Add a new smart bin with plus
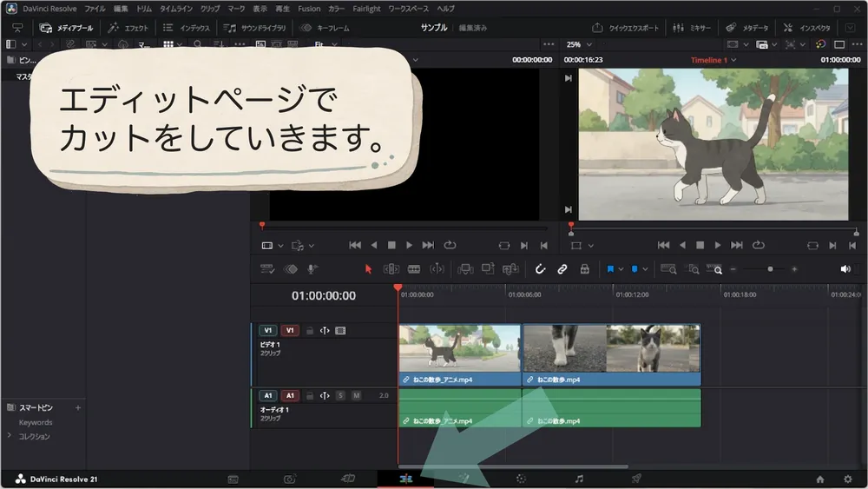Image resolution: width=868 pixels, height=489 pixels. (x=78, y=407)
